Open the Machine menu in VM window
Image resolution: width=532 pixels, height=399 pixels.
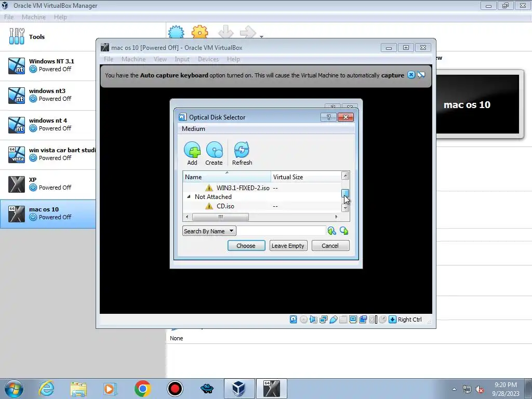tap(134, 59)
